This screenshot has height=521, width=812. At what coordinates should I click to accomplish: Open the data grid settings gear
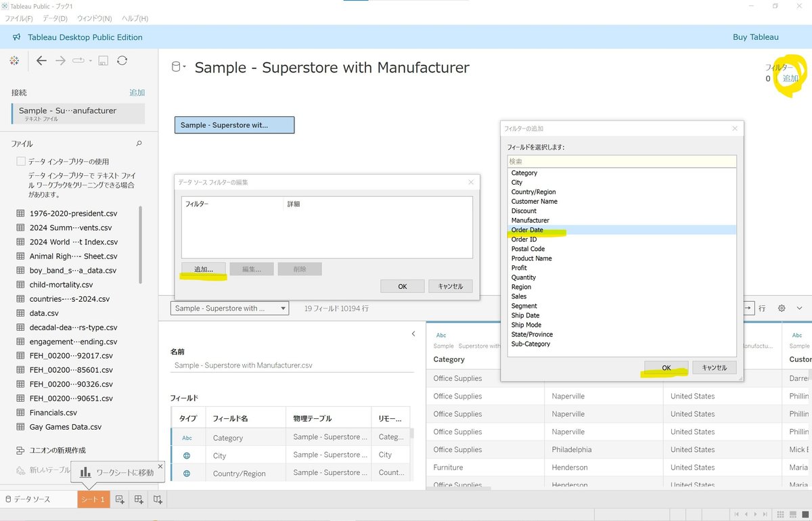tap(782, 308)
